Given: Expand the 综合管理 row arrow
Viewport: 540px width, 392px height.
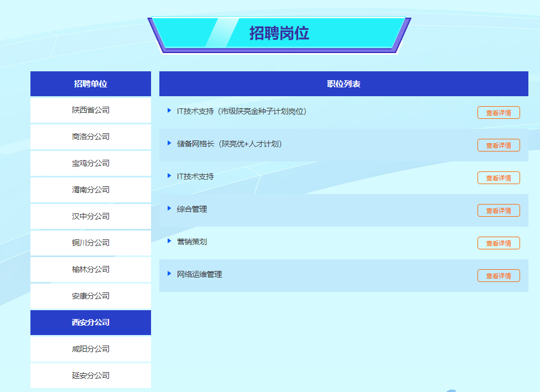Looking at the screenshot, I should tap(169, 208).
